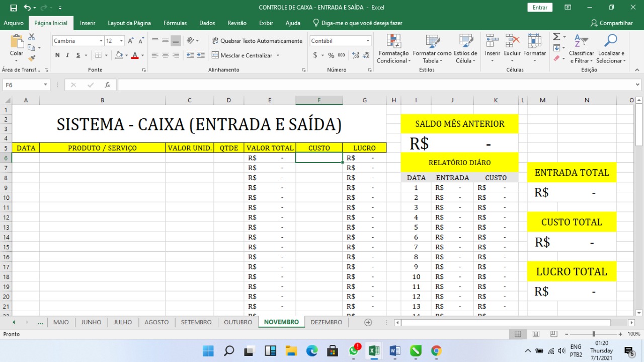The width and height of the screenshot is (644, 362).
Task: Click the Insert Function fx icon
Action: [x=107, y=85]
